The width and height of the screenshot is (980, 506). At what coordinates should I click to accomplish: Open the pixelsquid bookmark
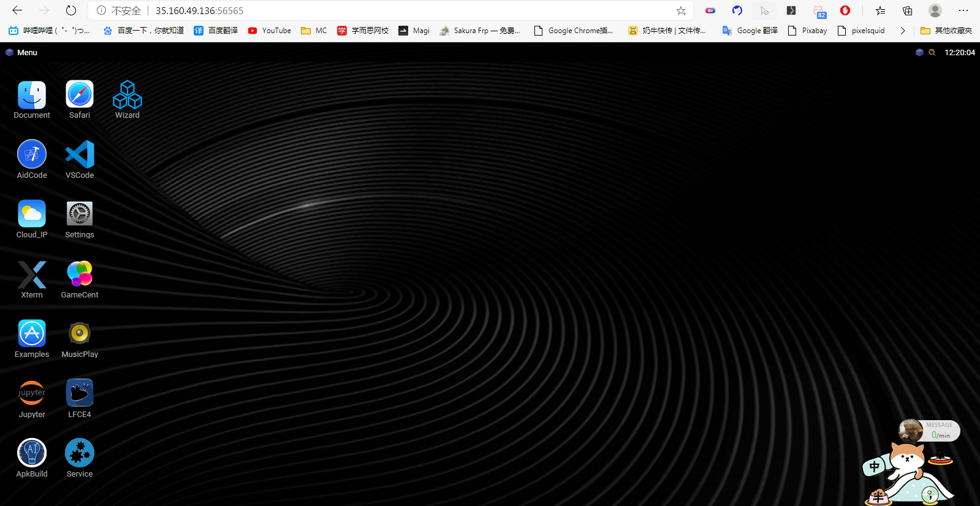pyautogui.click(x=861, y=31)
